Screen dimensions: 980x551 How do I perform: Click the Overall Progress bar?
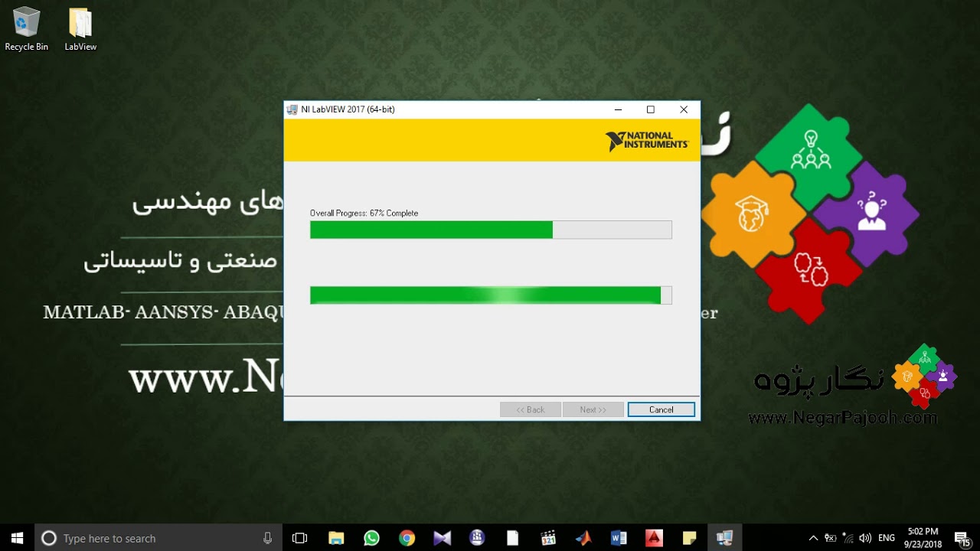pyautogui.click(x=491, y=230)
